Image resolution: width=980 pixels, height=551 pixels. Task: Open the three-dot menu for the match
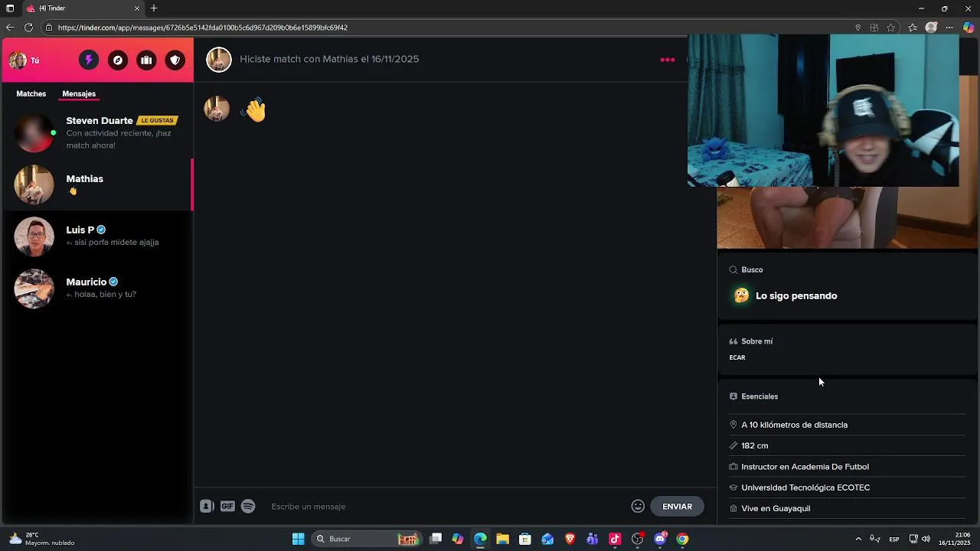click(668, 60)
